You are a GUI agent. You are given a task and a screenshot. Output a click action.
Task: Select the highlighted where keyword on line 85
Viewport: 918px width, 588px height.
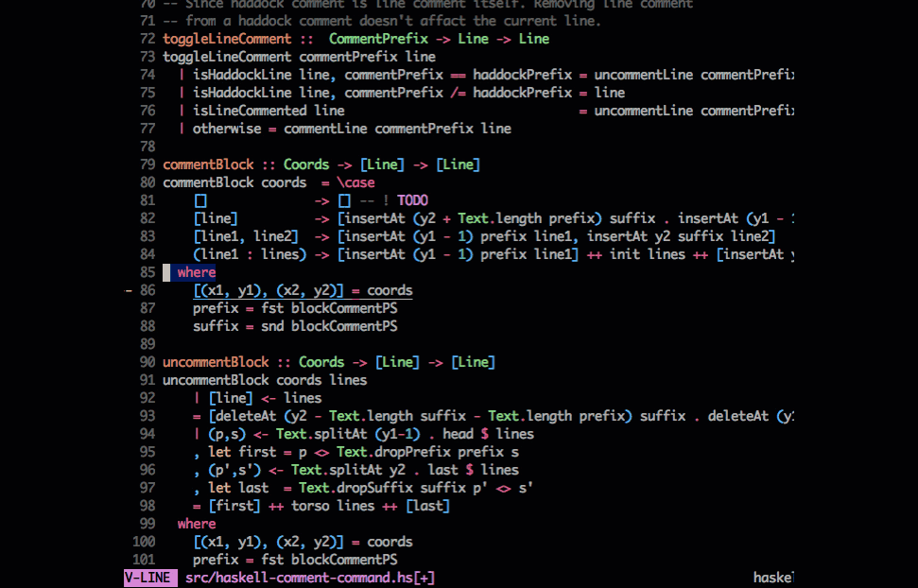coord(196,271)
